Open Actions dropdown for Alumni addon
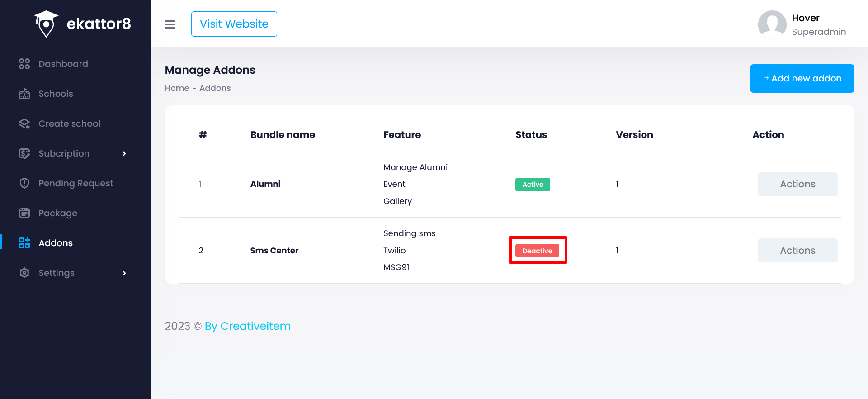 tap(797, 184)
